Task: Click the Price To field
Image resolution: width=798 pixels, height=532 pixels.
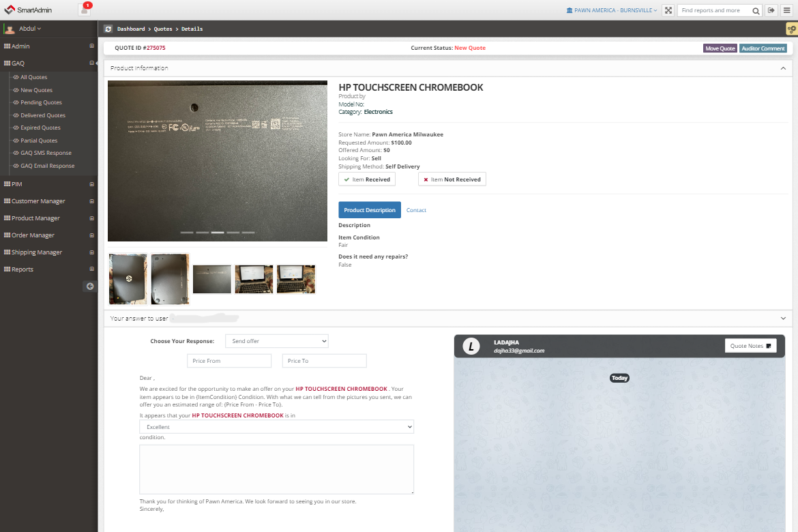Action: point(324,361)
